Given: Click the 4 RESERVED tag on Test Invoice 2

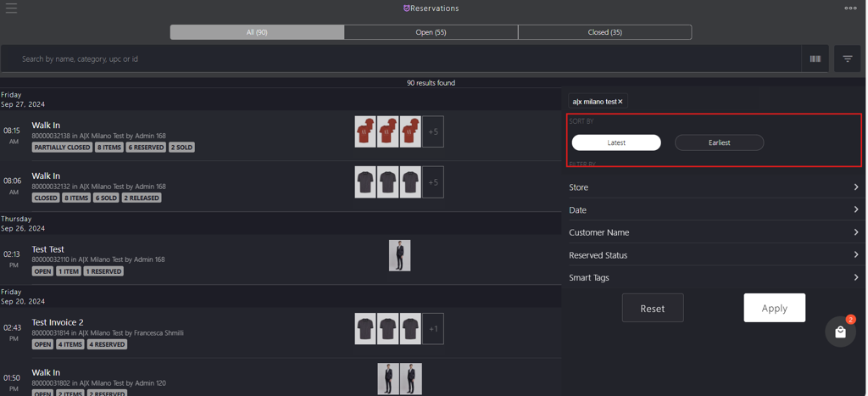Looking at the screenshot, I should click(x=108, y=344).
